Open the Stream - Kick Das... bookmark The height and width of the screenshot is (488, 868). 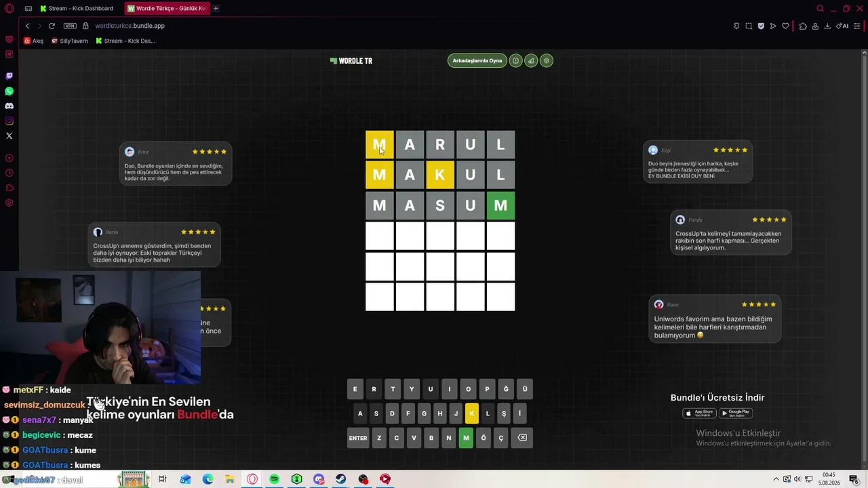tap(125, 41)
